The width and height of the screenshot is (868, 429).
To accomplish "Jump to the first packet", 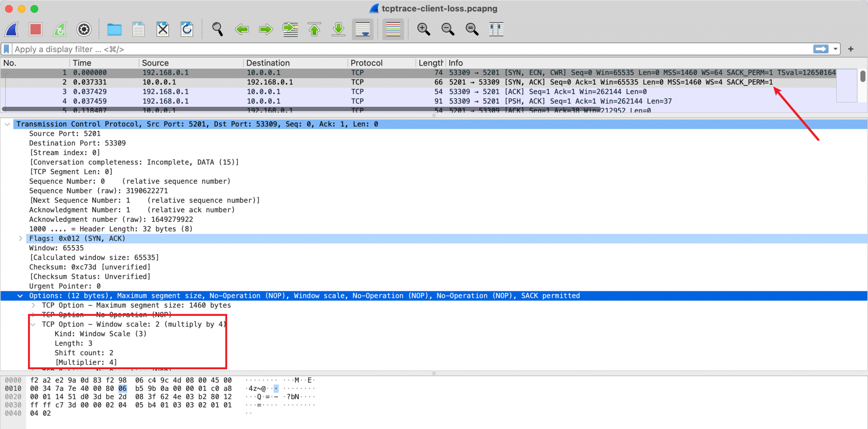I will (314, 29).
